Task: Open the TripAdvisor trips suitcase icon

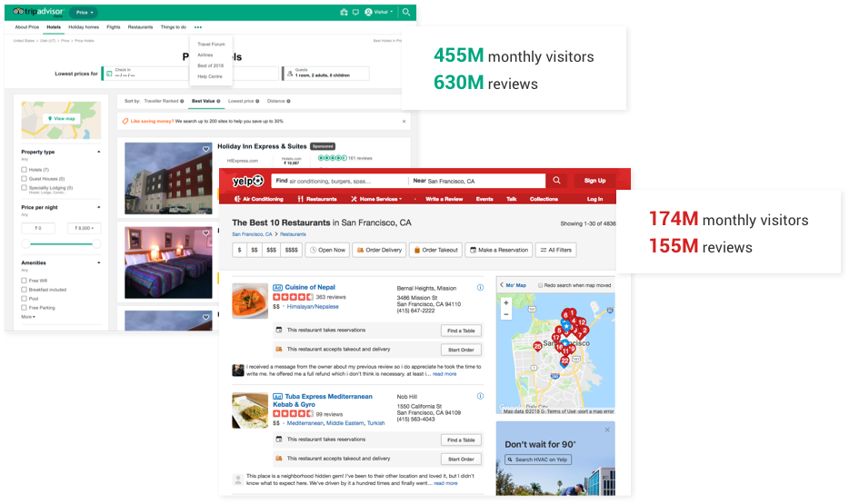Action: click(x=344, y=12)
